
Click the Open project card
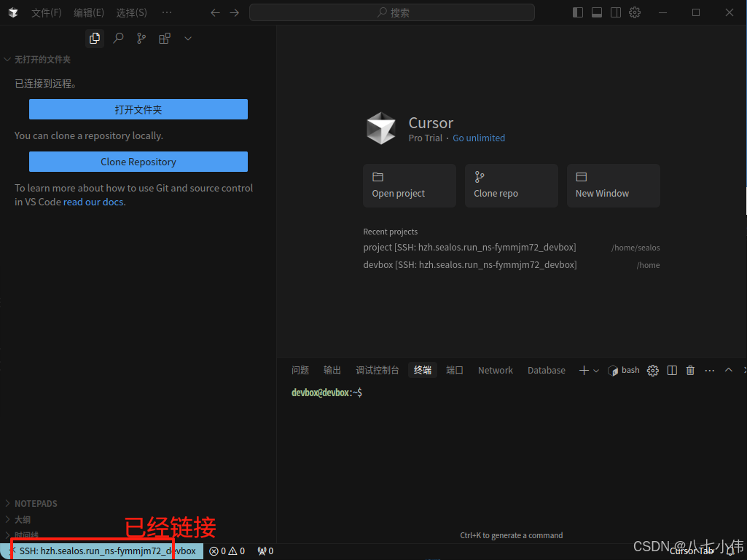[x=410, y=186]
